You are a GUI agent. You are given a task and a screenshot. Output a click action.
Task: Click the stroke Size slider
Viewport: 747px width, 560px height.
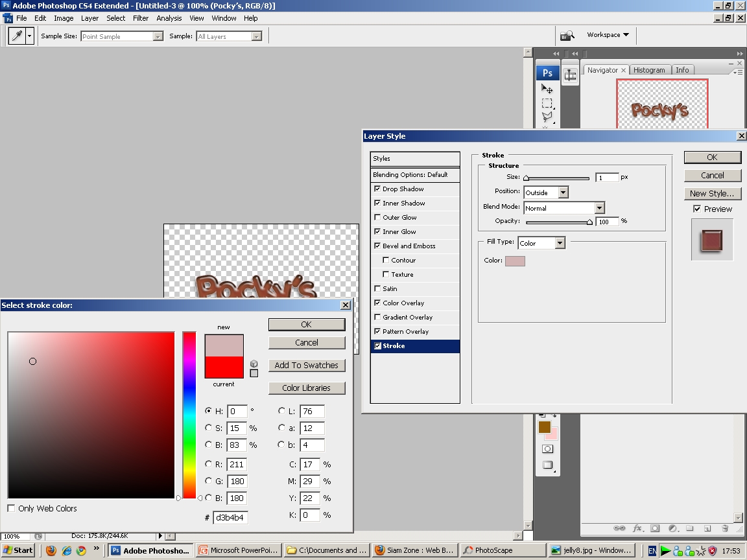(x=557, y=178)
